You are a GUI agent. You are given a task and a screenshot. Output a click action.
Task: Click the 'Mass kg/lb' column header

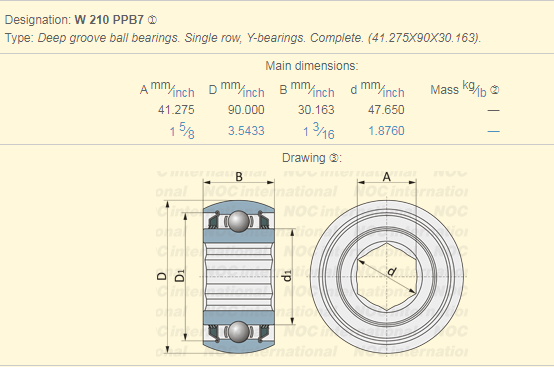coord(458,90)
